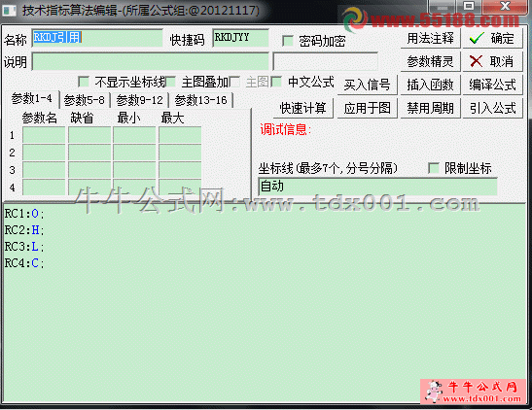Click the green checkmark icon on 确定
This screenshot has width=532, height=410.
(477, 38)
